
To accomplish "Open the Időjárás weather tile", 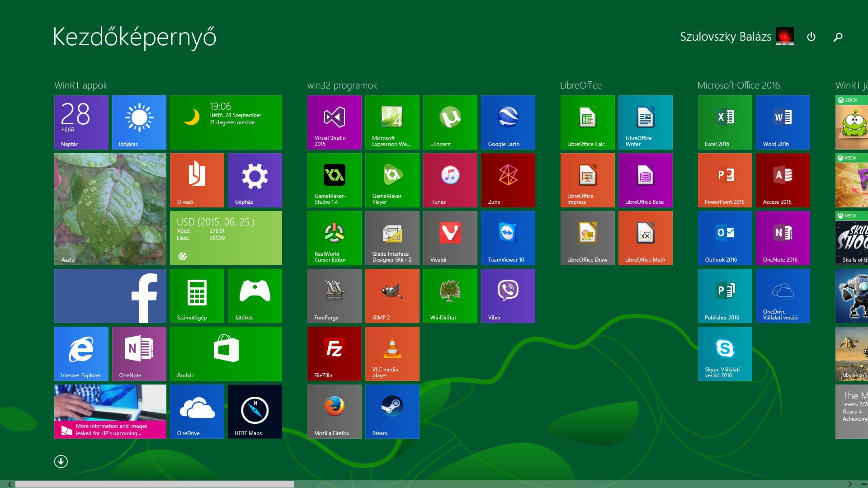I will tap(139, 122).
